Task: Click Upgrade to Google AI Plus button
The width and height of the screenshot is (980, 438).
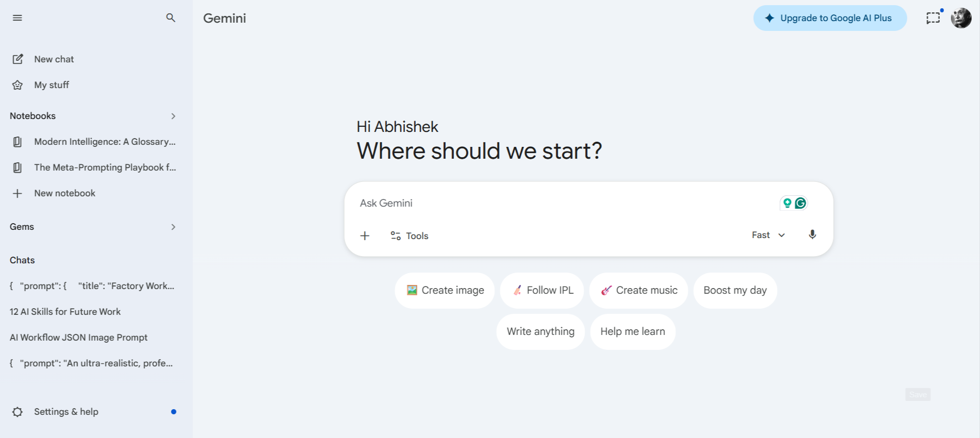Action: click(830, 18)
